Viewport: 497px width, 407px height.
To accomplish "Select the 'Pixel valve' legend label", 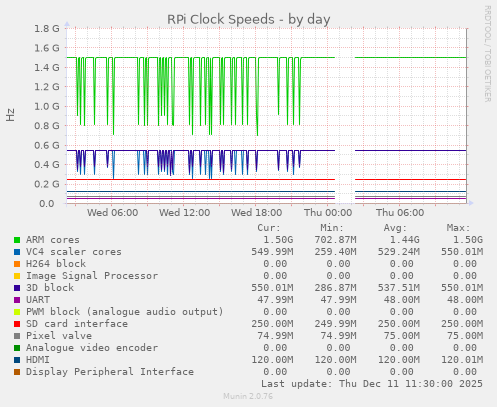I will coord(59,336).
